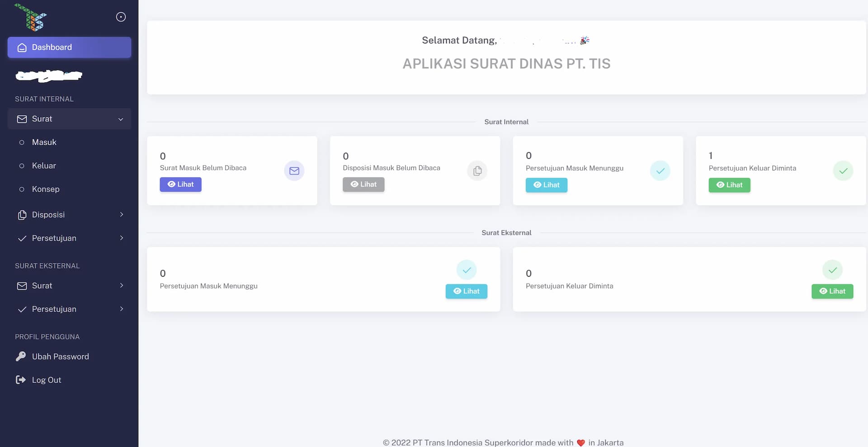Click the Surat Eksternal divider heading

(x=506, y=233)
